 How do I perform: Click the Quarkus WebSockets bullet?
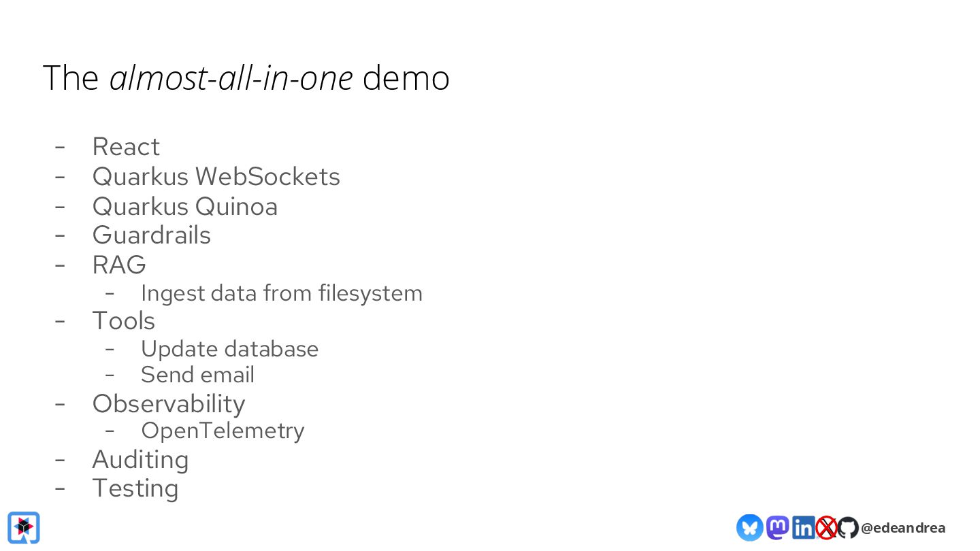tap(216, 176)
